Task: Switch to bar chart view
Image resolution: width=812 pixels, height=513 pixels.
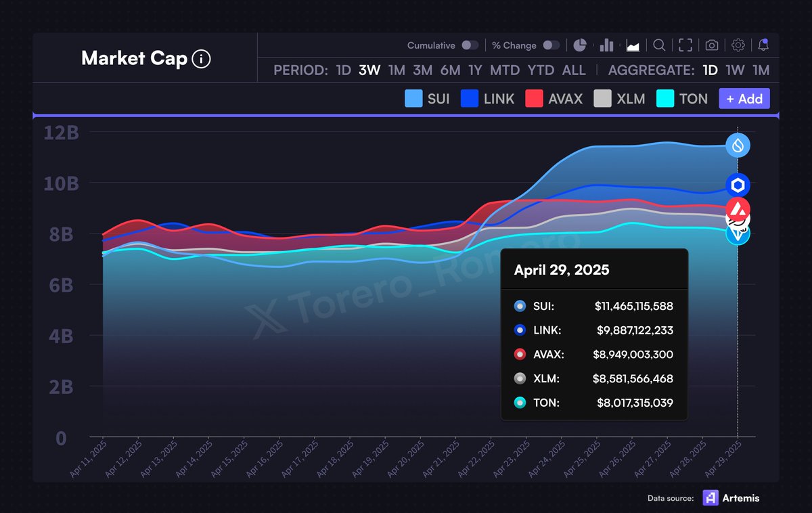Action: point(606,45)
